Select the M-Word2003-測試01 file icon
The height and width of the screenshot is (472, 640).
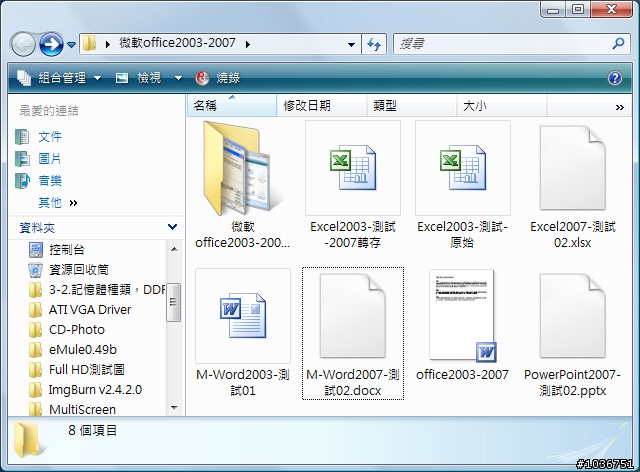(x=243, y=316)
